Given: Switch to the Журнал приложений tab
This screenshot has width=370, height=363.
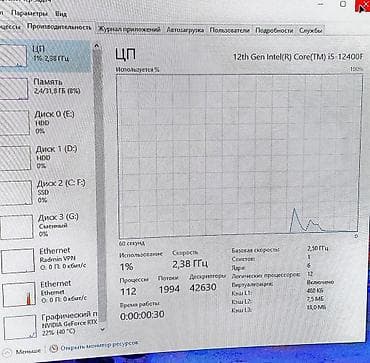Looking at the screenshot, I should tap(129, 30).
